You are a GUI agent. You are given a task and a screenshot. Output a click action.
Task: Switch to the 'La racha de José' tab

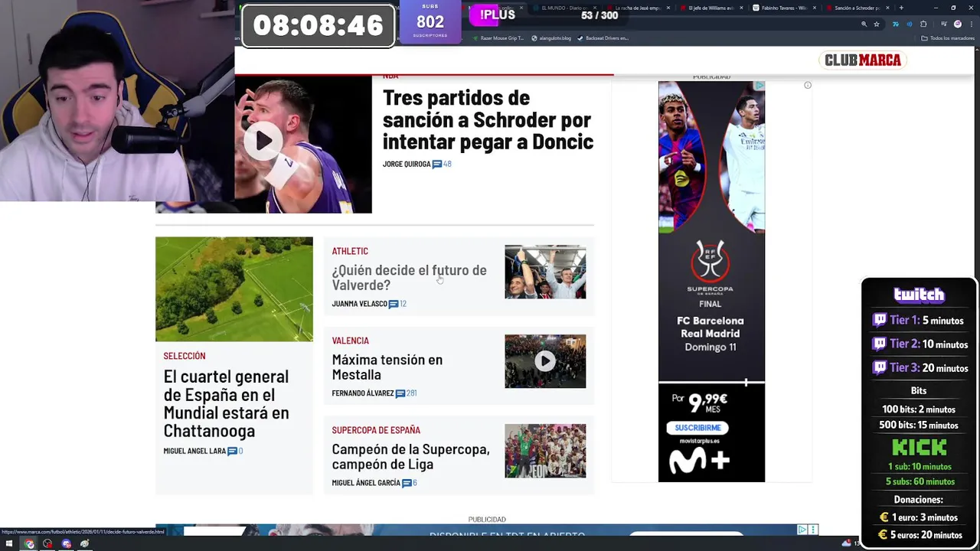(x=639, y=8)
